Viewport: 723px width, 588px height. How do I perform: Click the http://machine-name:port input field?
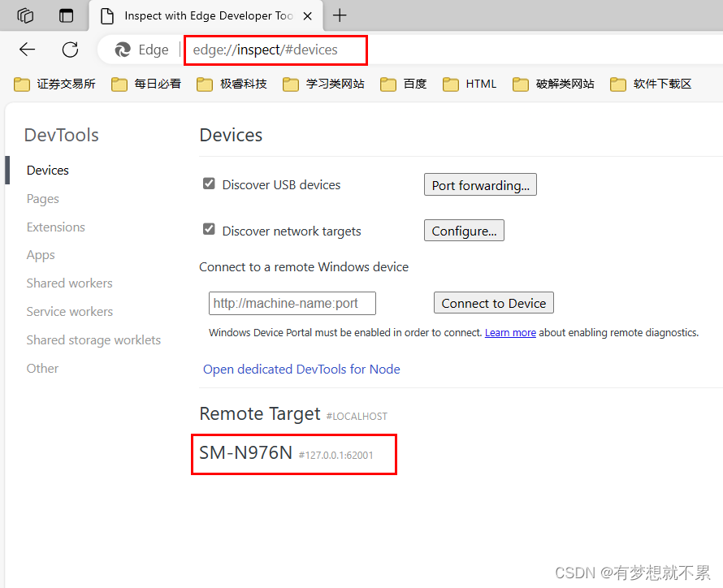(x=292, y=303)
